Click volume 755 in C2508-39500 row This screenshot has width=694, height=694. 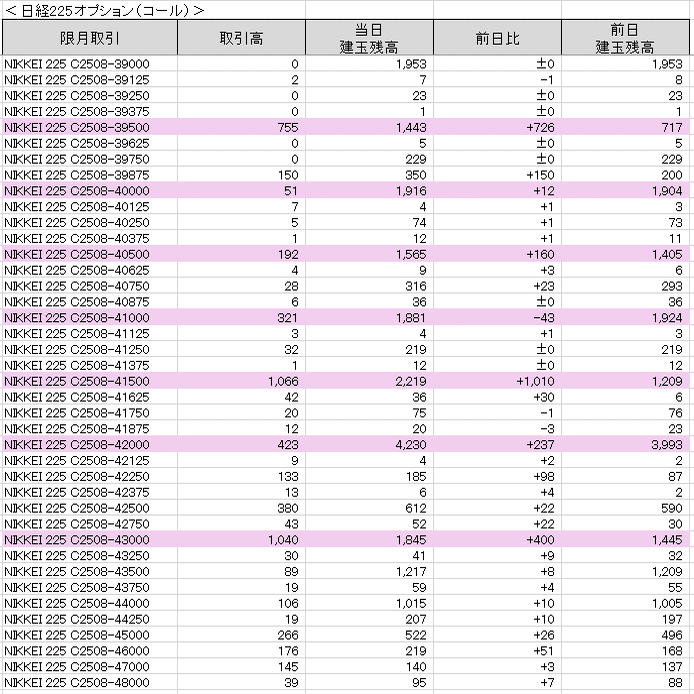(x=288, y=127)
